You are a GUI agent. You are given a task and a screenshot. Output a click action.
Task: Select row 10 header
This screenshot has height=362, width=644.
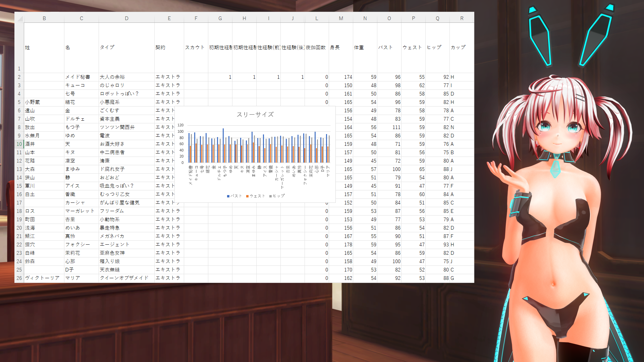click(19, 144)
